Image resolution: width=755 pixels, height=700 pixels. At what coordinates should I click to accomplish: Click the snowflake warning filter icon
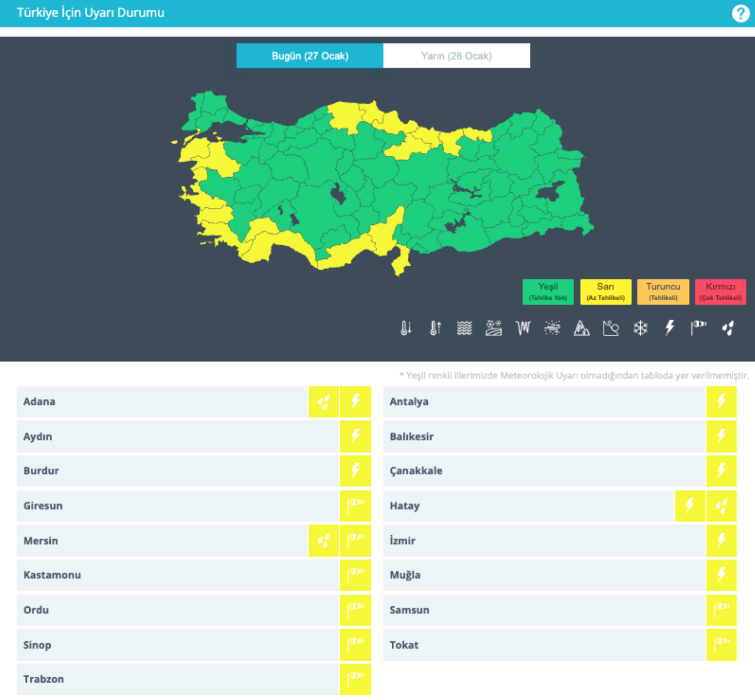coord(640,328)
